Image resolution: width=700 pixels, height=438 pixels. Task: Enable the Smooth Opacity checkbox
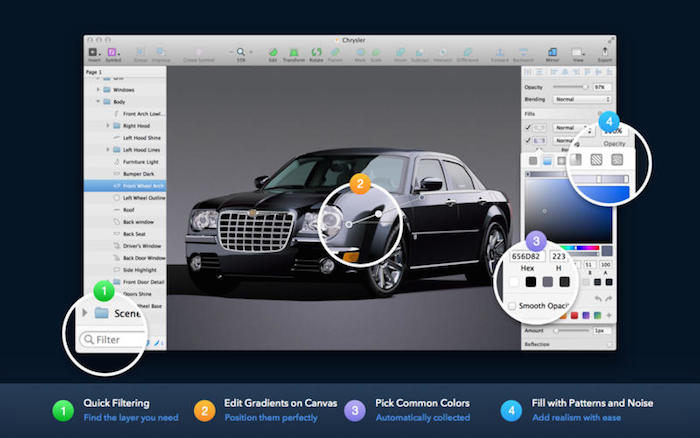tap(514, 305)
